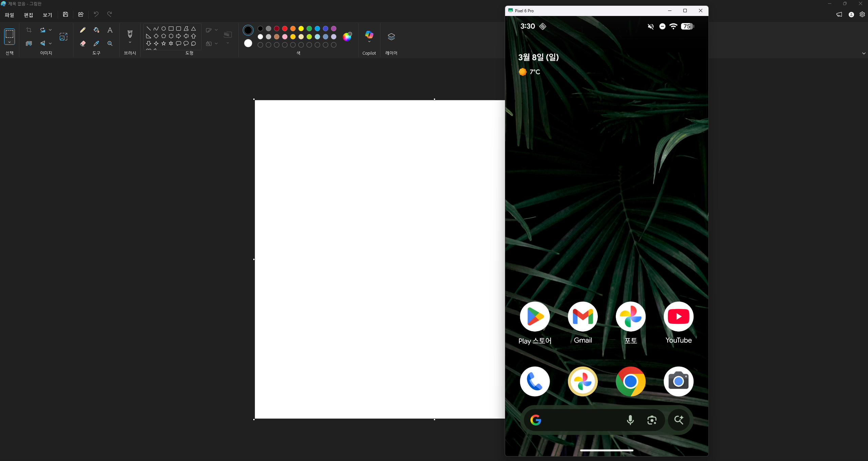The width and height of the screenshot is (868, 461).
Task: Open the Layers panel
Action: [391, 37]
